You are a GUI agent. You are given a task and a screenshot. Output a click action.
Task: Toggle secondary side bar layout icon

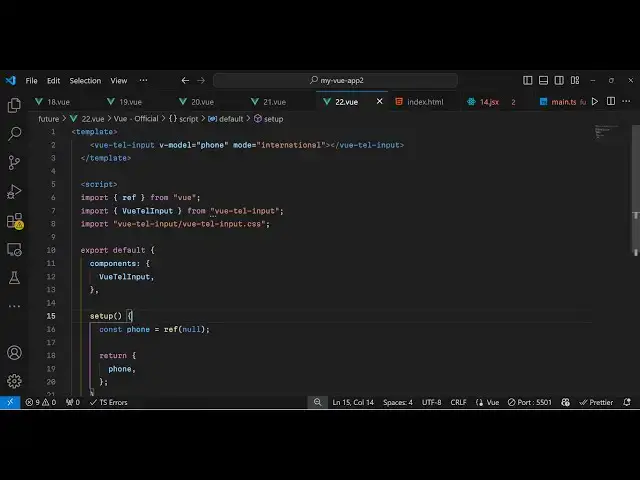click(x=559, y=80)
